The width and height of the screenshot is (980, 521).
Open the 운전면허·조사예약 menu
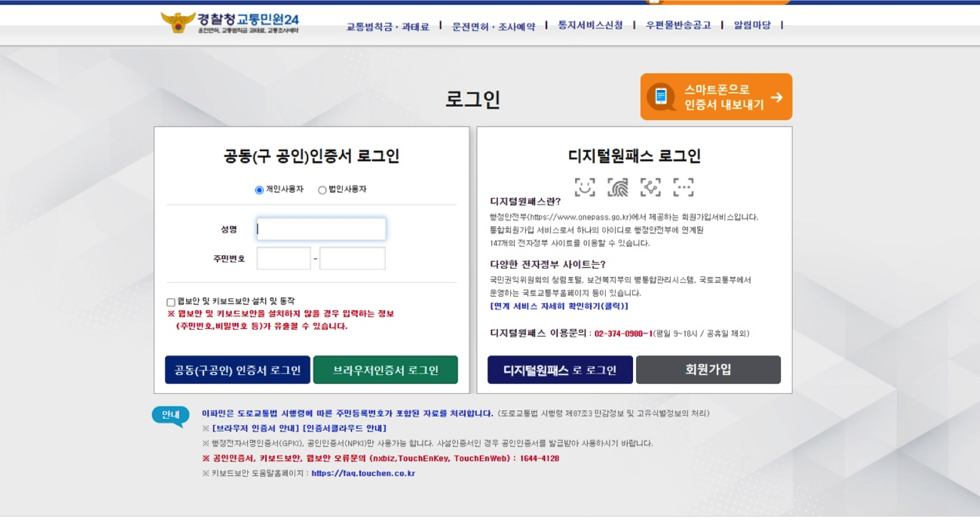pos(494,26)
